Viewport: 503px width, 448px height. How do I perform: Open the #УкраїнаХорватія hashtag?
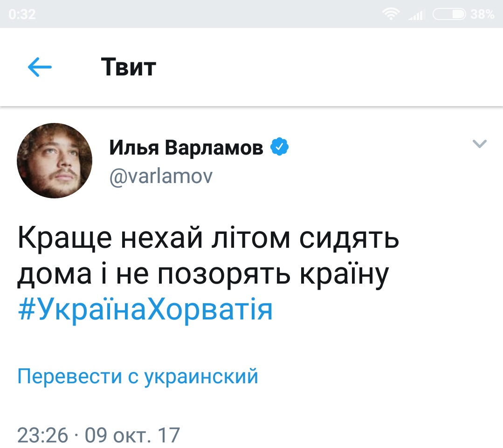point(145,310)
